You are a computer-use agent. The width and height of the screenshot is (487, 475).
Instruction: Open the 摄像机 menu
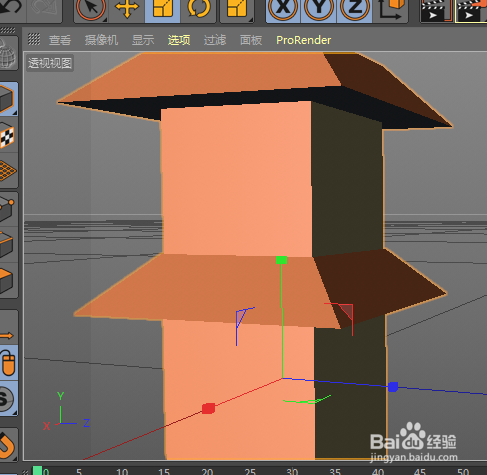pyautogui.click(x=101, y=40)
